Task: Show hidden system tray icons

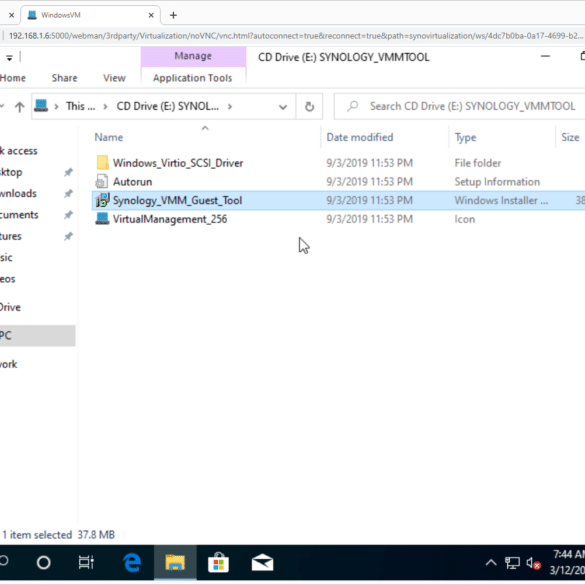Action: (x=491, y=562)
